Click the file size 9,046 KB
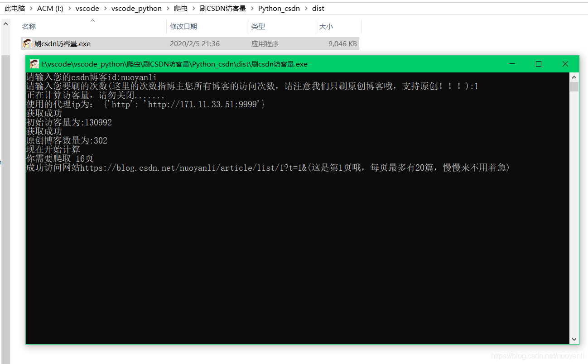 [x=343, y=44]
